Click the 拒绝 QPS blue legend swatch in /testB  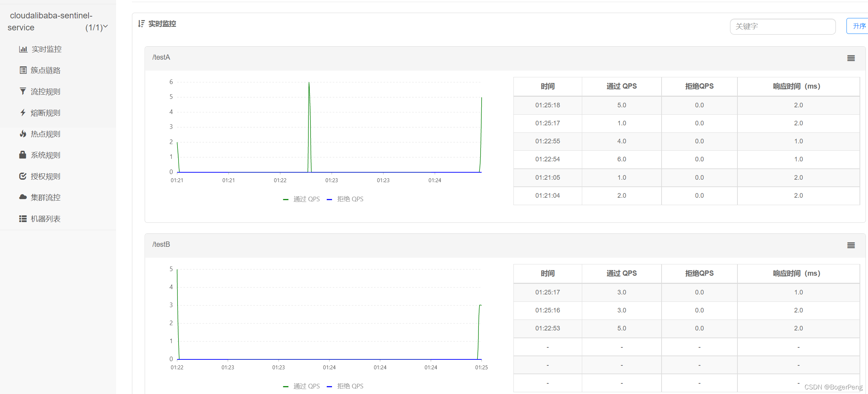coord(329,387)
